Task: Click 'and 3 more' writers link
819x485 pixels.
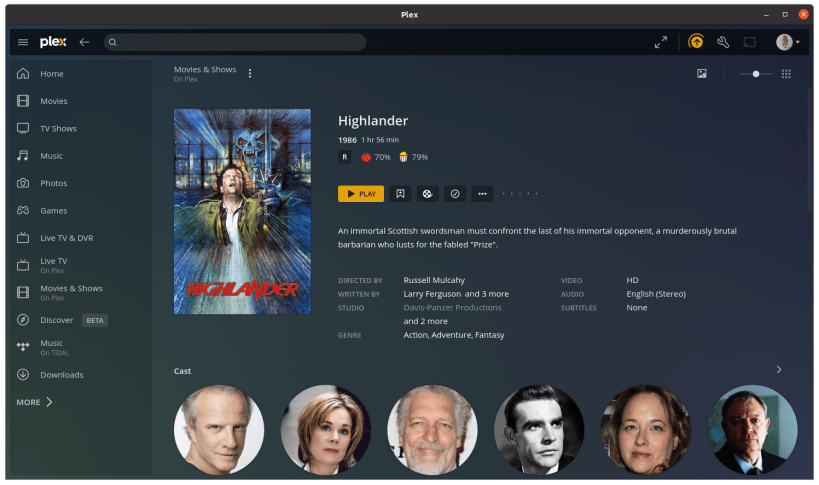Action: [x=487, y=294]
